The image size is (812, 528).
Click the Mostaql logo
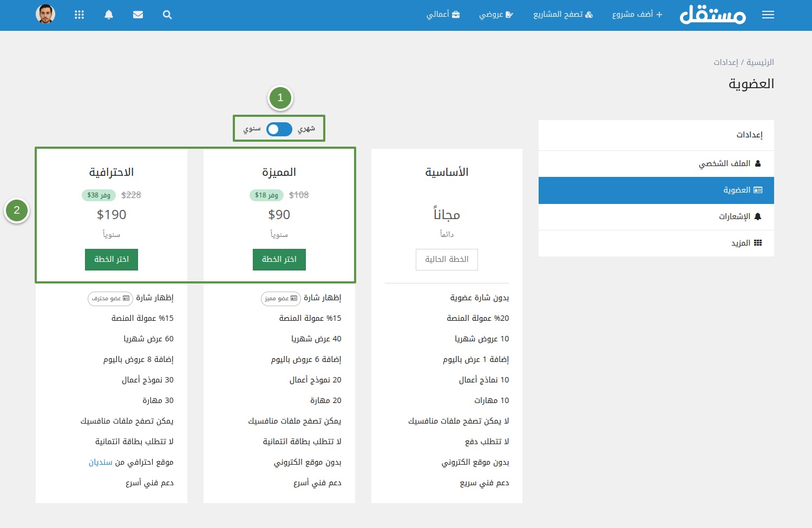point(712,15)
